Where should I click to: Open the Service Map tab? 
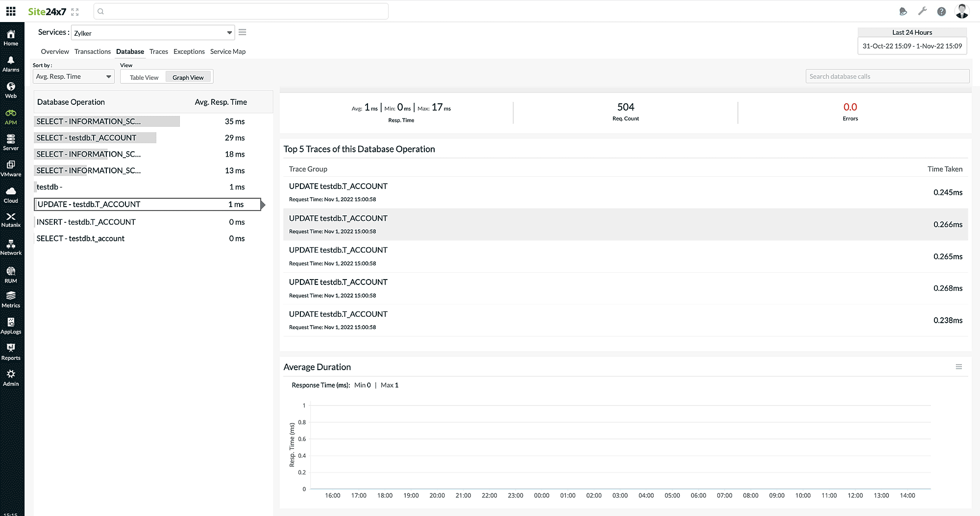pos(227,51)
